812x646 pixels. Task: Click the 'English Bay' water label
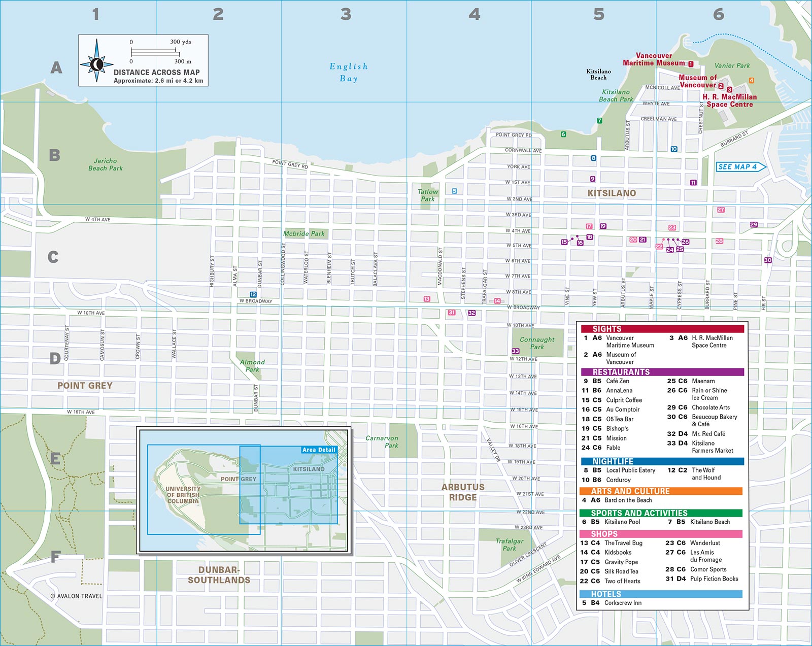click(x=349, y=72)
